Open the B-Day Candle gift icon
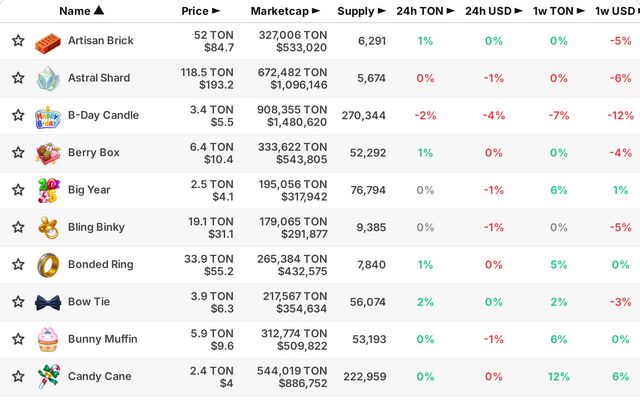Image resolution: width=640 pixels, height=400 pixels. coord(48,118)
